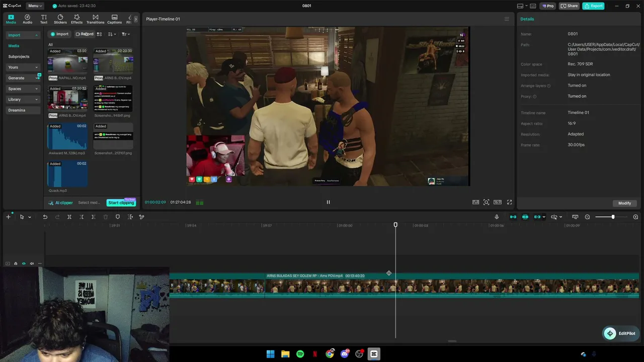The height and width of the screenshot is (362, 644).
Task: Split the clip at the playhead
Action: (x=69, y=217)
